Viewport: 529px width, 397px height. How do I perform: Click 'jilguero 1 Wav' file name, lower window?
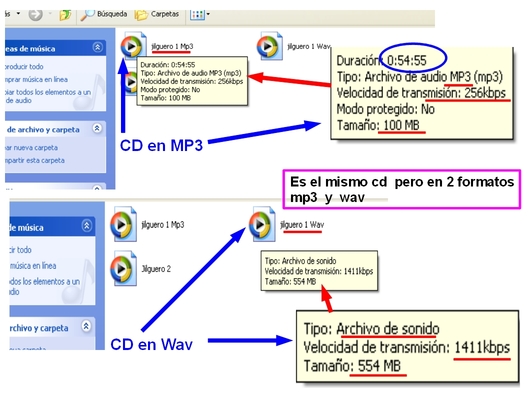pyautogui.click(x=302, y=225)
